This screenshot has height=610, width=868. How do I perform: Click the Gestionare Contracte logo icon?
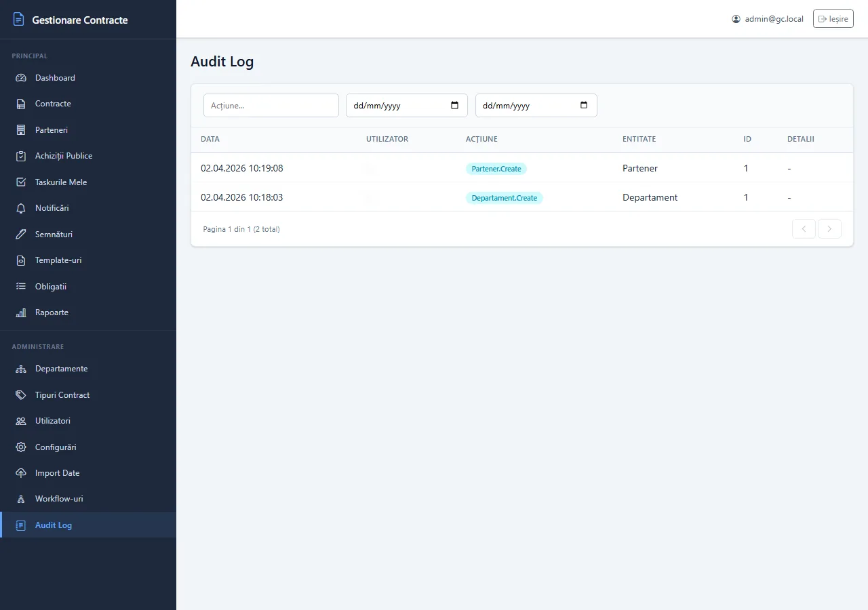click(19, 20)
